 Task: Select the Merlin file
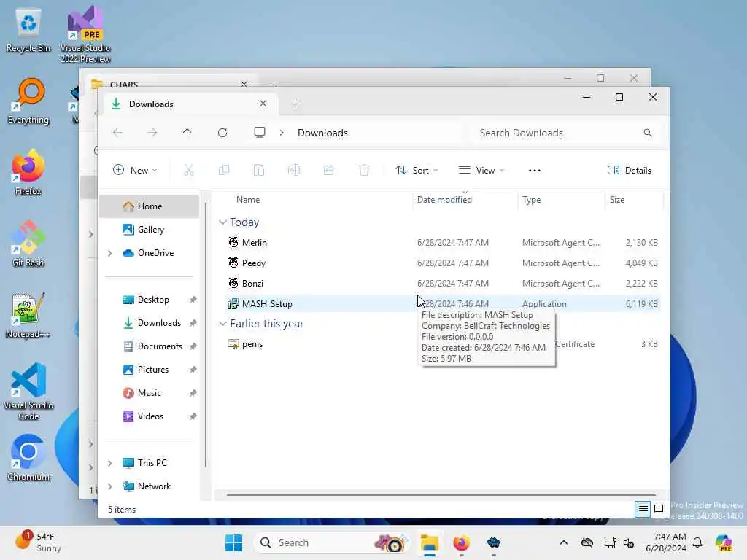(x=442, y=243)
